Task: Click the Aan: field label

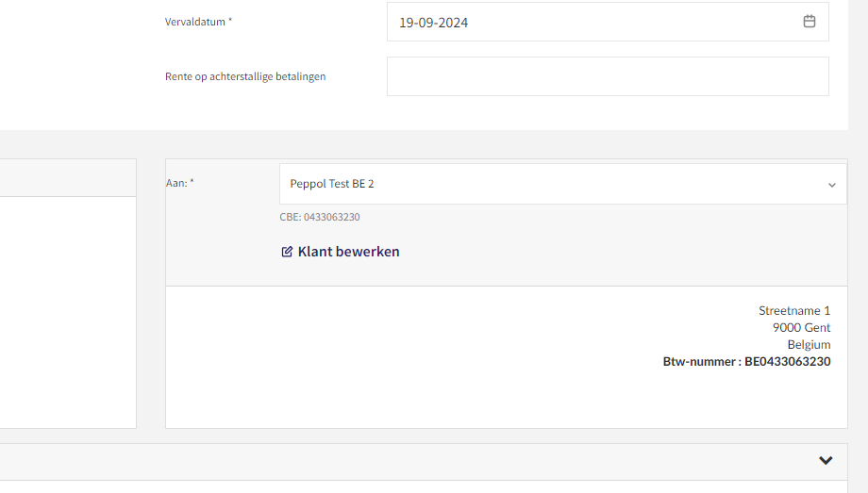Action: (x=179, y=183)
